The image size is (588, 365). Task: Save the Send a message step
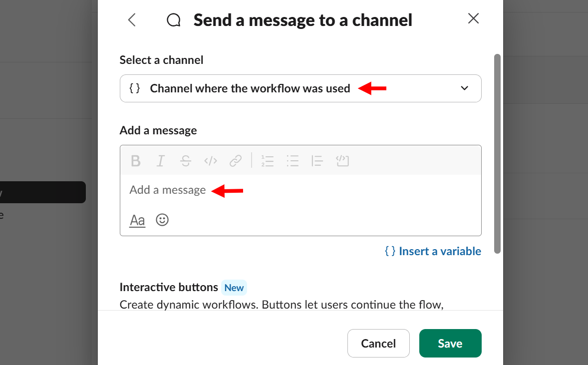pos(450,343)
